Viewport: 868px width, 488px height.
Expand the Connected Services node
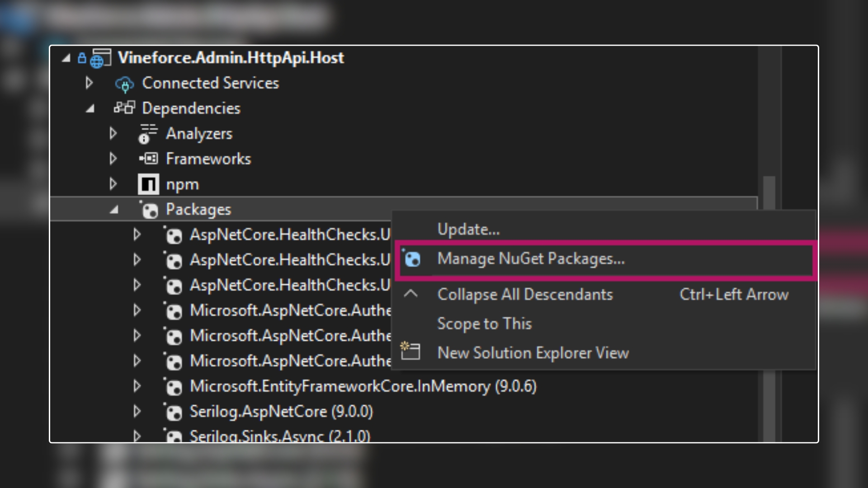[x=89, y=83]
